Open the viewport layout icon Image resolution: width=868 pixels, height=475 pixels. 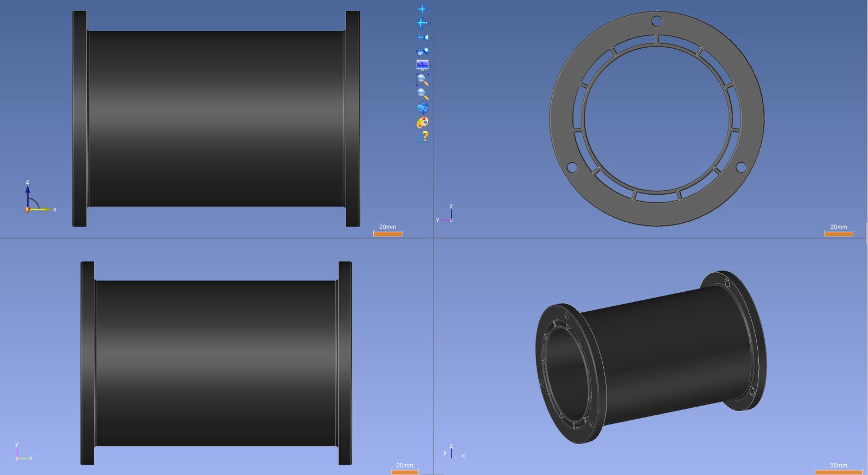(x=422, y=65)
